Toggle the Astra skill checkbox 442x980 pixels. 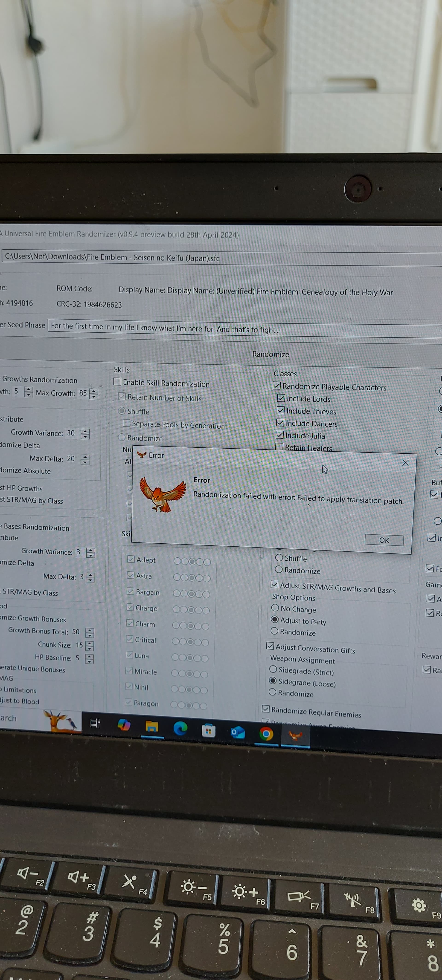point(131,575)
